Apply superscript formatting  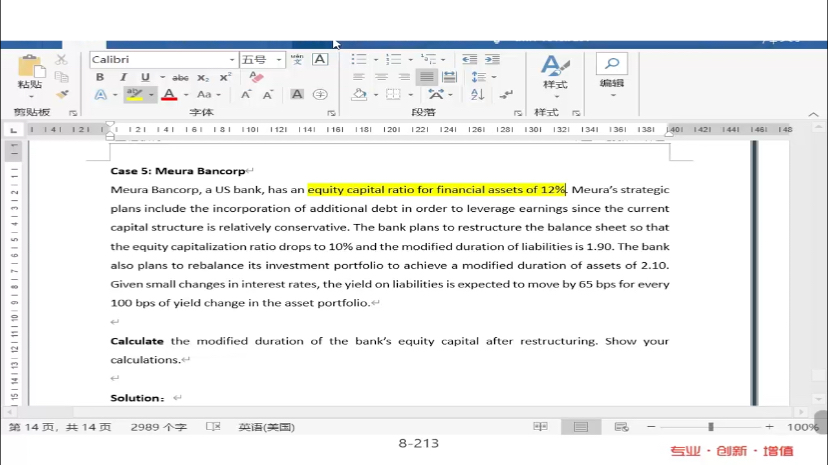pos(225,77)
